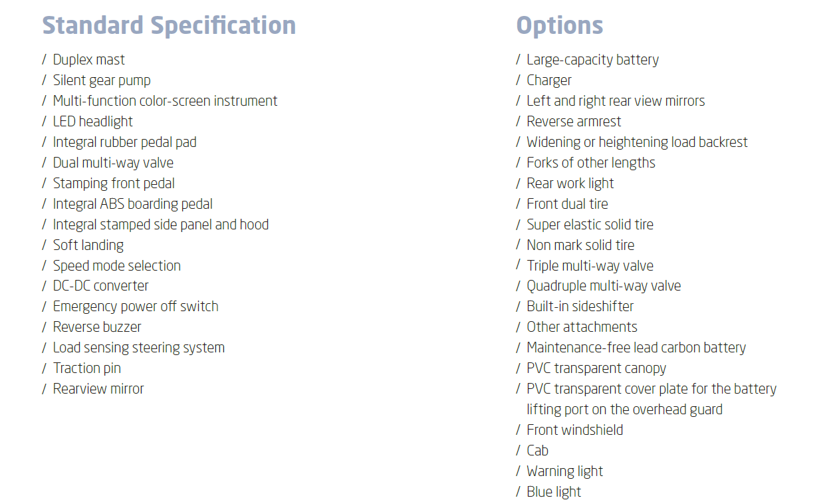The height and width of the screenshot is (504, 839).
Task: Click Multi-function color-screen instrument text
Action: coord(165,101)
